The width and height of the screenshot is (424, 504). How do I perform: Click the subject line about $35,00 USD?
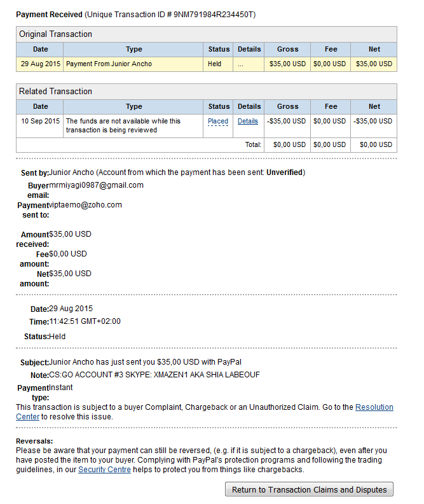[x=145, y=362]
